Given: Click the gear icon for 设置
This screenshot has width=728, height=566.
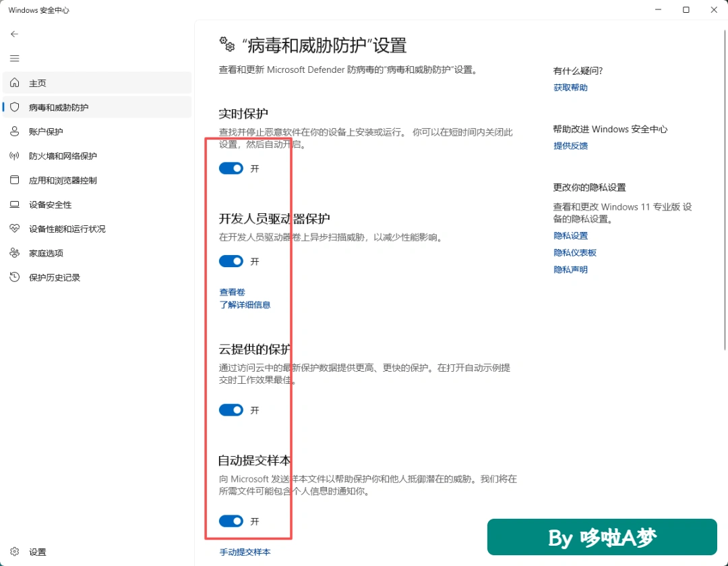Looking at the screenshot, I should click(14, 552).
